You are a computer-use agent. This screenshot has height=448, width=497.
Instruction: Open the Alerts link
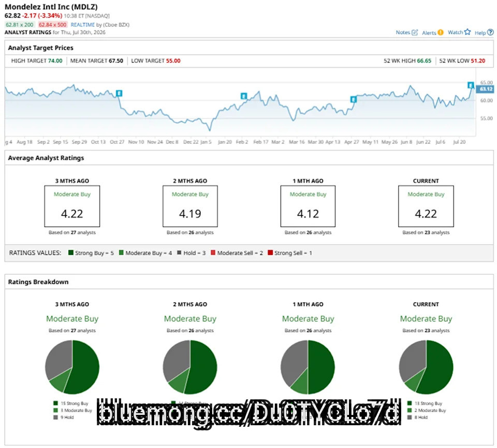429,33
